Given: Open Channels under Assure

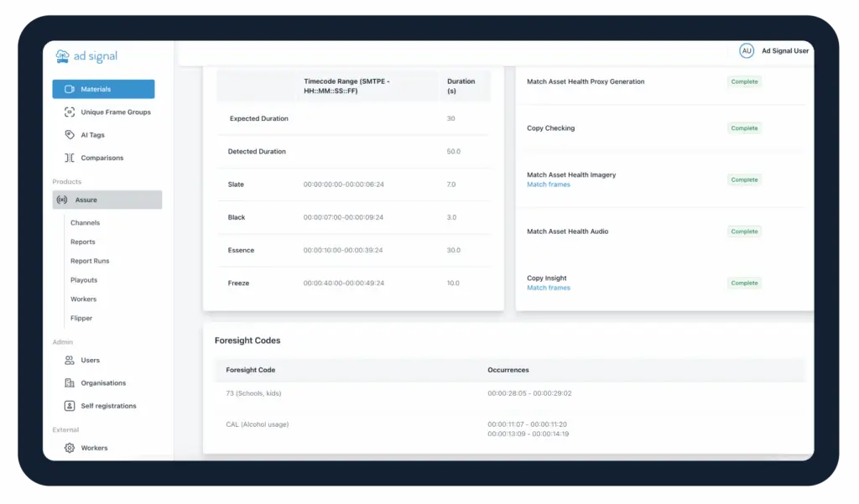Looking at the screenshot, I should pyautogui.click(x=85, y=223).
